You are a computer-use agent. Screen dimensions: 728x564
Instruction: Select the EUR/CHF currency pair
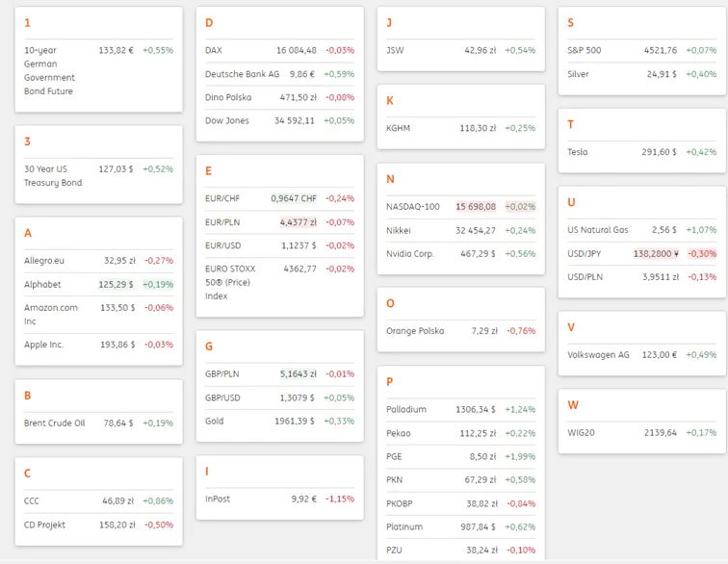(279, 198)
